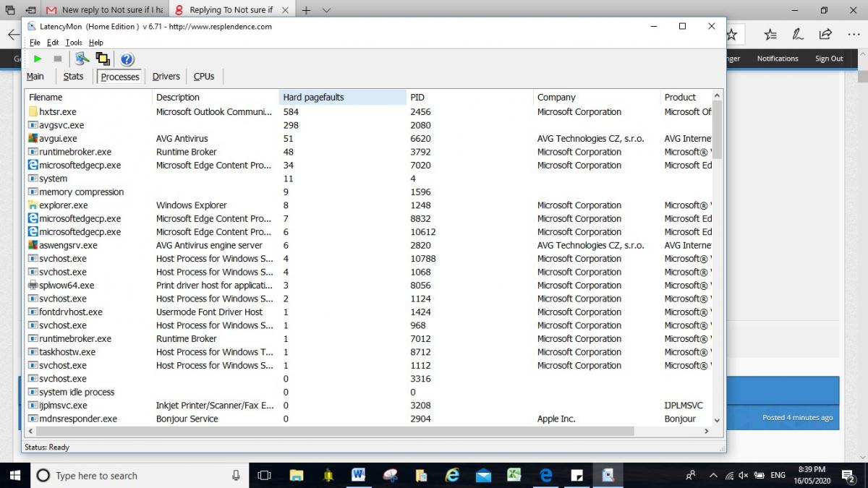868x488 pixels.
Task: Sort by Hard pagefaults column header
Action: (x=343, y=97)
